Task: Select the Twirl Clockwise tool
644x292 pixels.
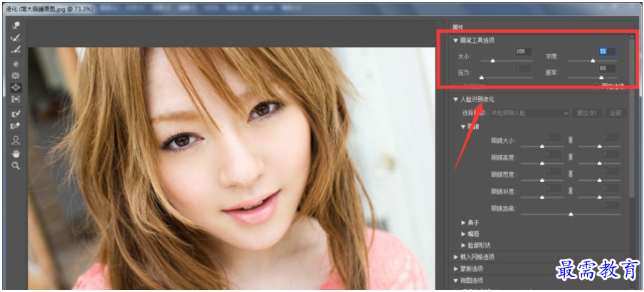Action: coord(16,64)
